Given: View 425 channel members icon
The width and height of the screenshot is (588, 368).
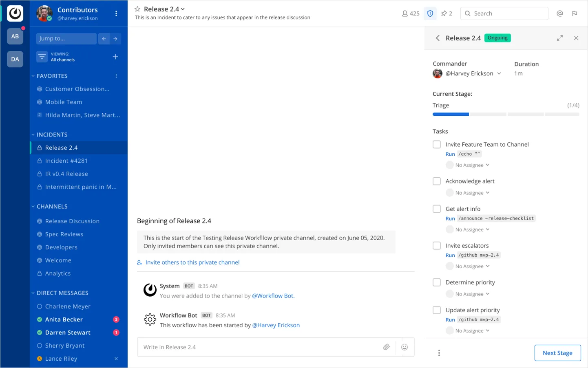Looking at the screenshot, I should click(x=411, y=13).
